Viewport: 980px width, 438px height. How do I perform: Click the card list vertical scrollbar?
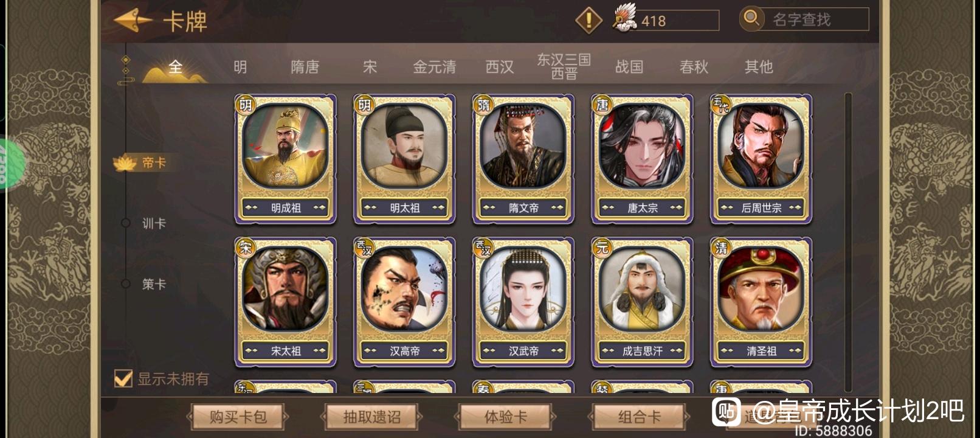point(849,242)
